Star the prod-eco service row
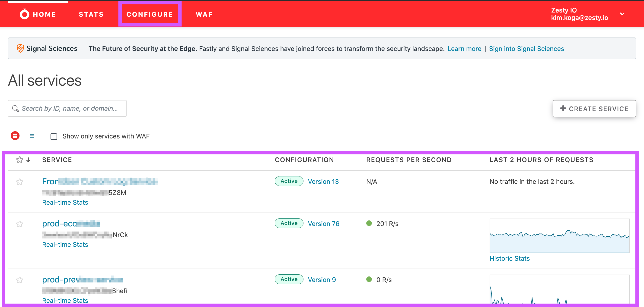Screen dimensions: 644x307 tap(19, 224)
